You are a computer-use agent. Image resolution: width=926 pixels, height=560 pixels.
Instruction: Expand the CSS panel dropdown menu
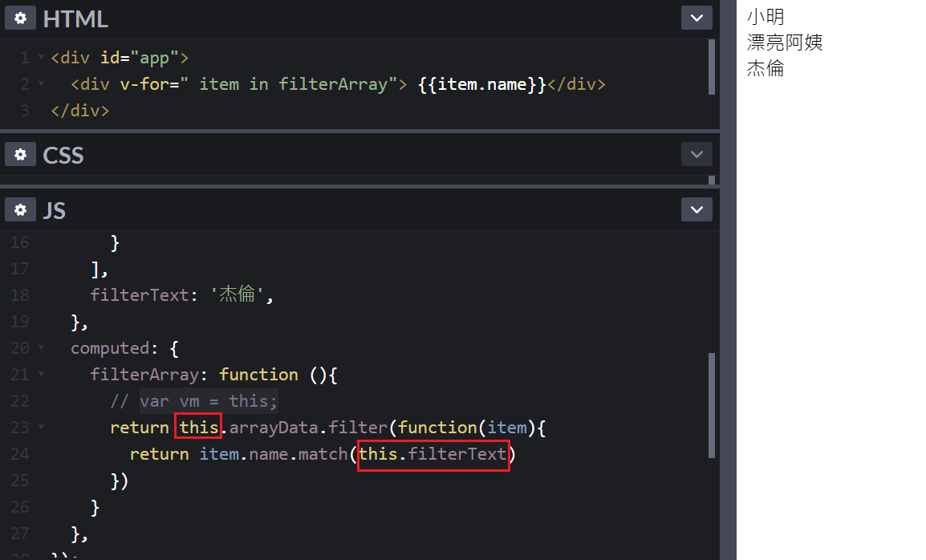pyautogui.click(x=697, y=154)
